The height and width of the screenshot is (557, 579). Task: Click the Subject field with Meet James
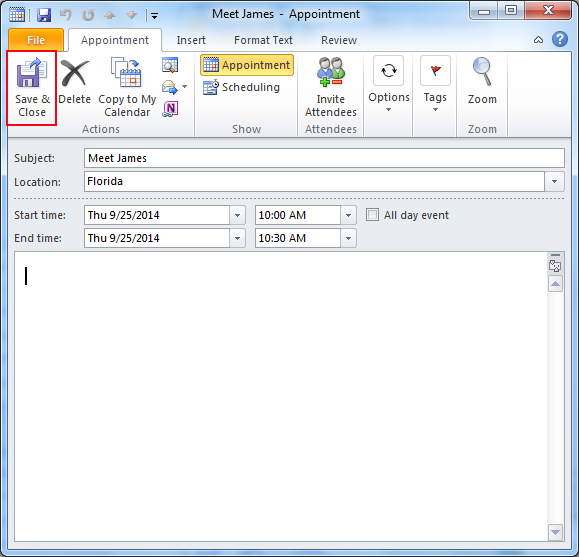click(324, 158)
